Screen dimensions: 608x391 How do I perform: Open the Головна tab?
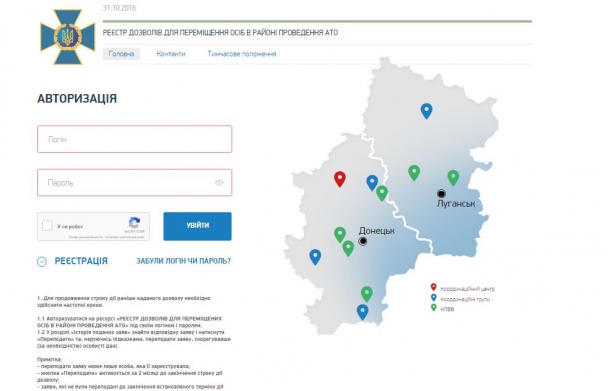(x=121, y=54)
